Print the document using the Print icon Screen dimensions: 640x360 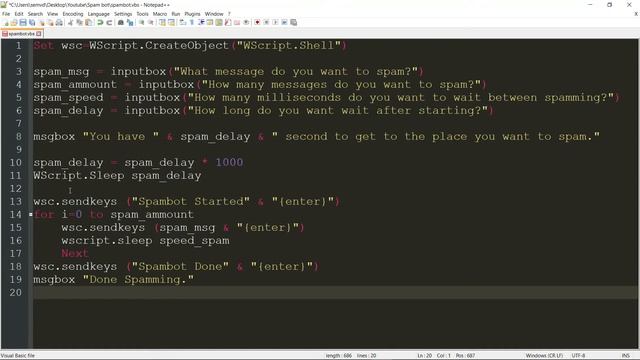pos(59,22)
